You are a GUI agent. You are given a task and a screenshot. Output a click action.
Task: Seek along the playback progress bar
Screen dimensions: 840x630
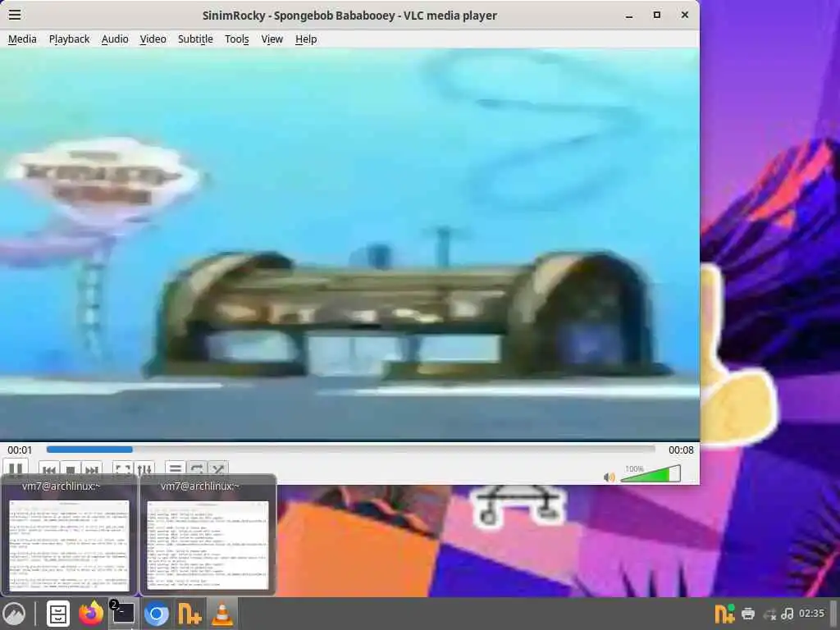coord(351,450)
